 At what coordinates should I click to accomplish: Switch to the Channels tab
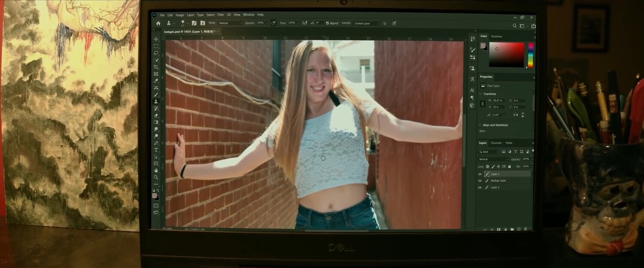[x=495, y=143]
